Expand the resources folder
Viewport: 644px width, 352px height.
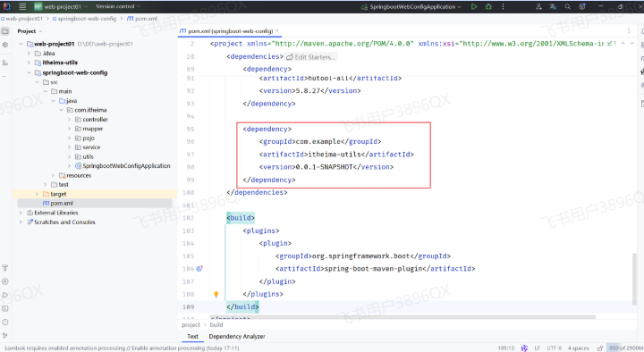[53, 175]
